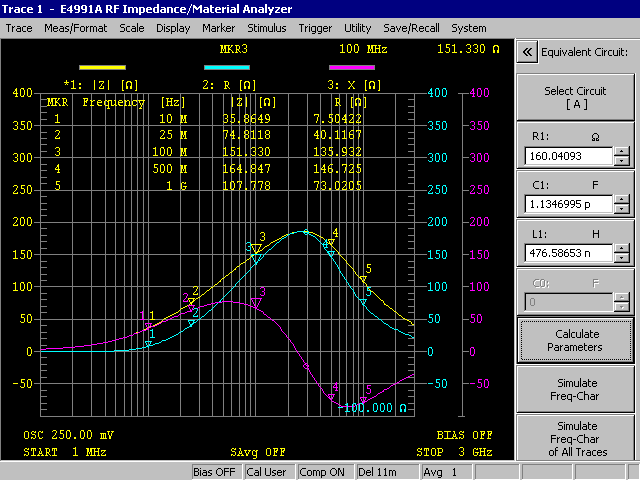The height and width of the screenshot is (480, 640).
Task: Click the Del 11m status bar field
Action: 387,472
